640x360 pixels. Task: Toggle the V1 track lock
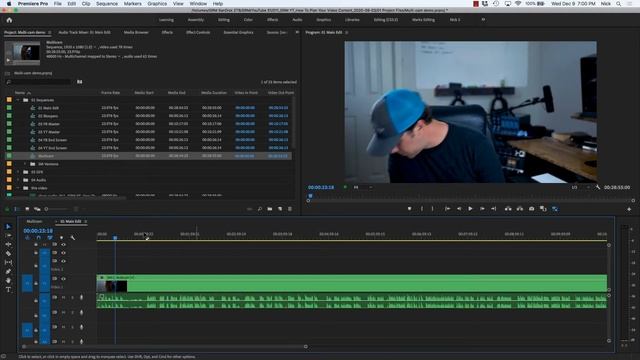click(36, 283)
